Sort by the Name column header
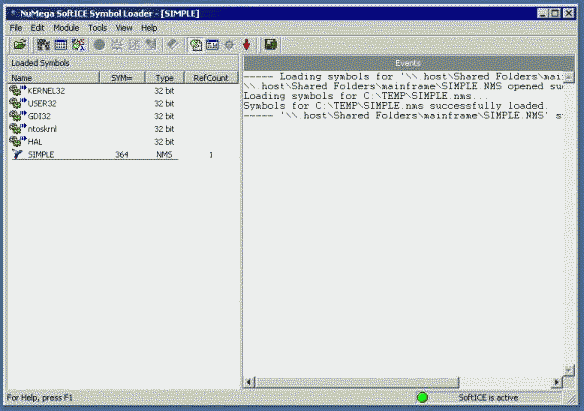Screen dimensions: 584x411 click(x=54, y=78)
